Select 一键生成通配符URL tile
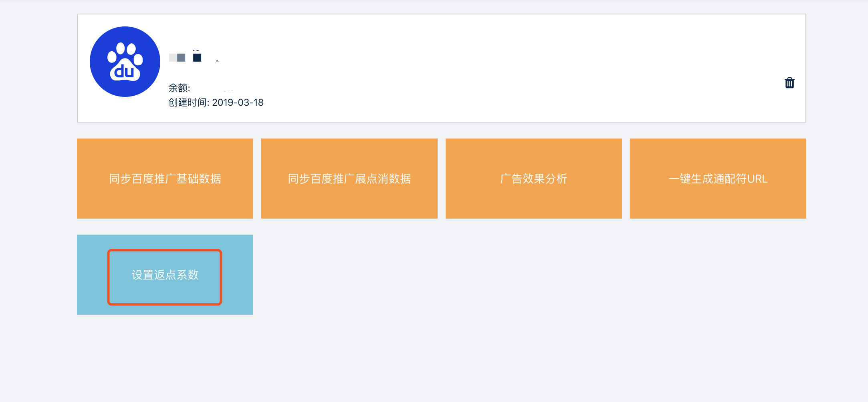This screenshot has height=402, width=868. point(718,179)
